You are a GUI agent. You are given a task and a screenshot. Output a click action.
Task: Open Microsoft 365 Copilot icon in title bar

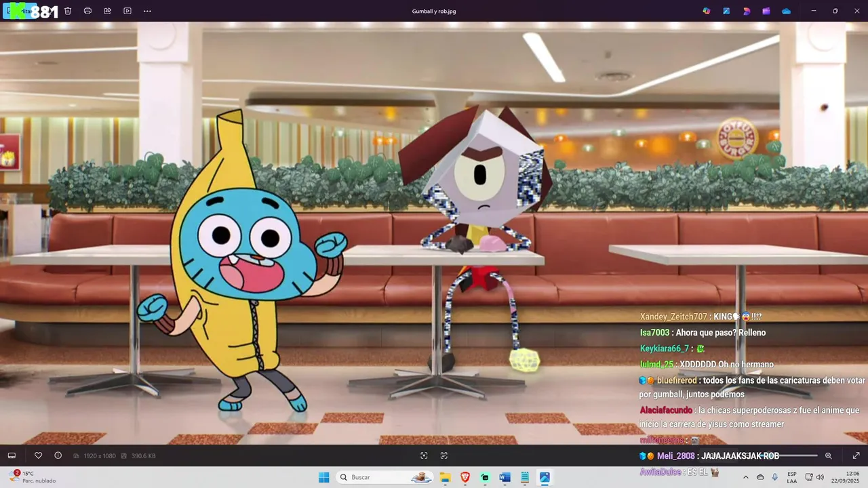click(707, 11)
